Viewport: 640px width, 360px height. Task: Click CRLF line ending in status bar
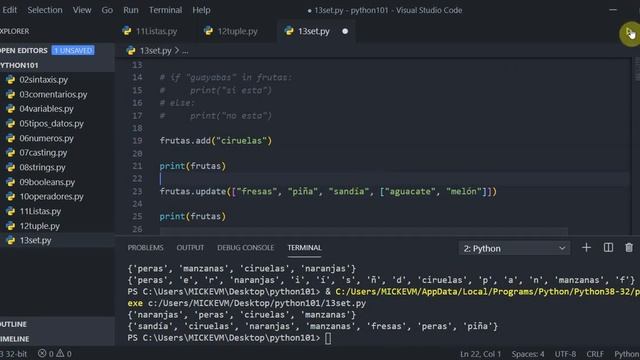(x=595, y=354)
